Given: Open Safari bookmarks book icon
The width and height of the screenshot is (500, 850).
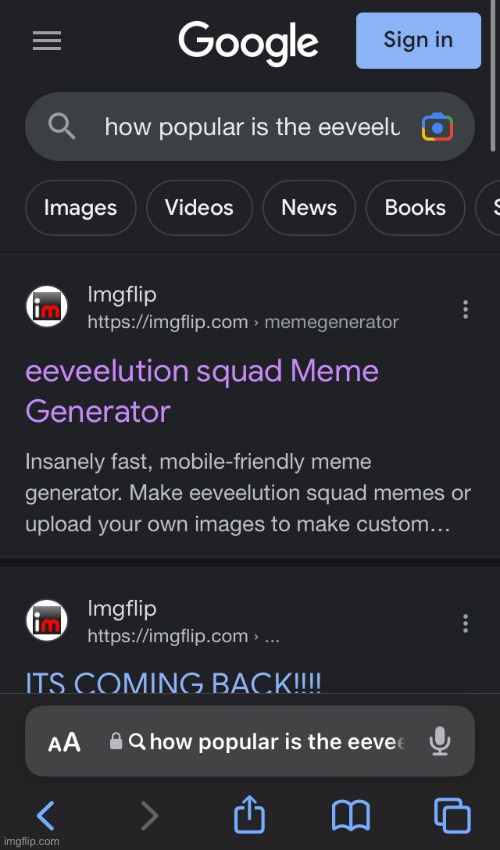Looking at the screenshot, I should coord(350,815).
